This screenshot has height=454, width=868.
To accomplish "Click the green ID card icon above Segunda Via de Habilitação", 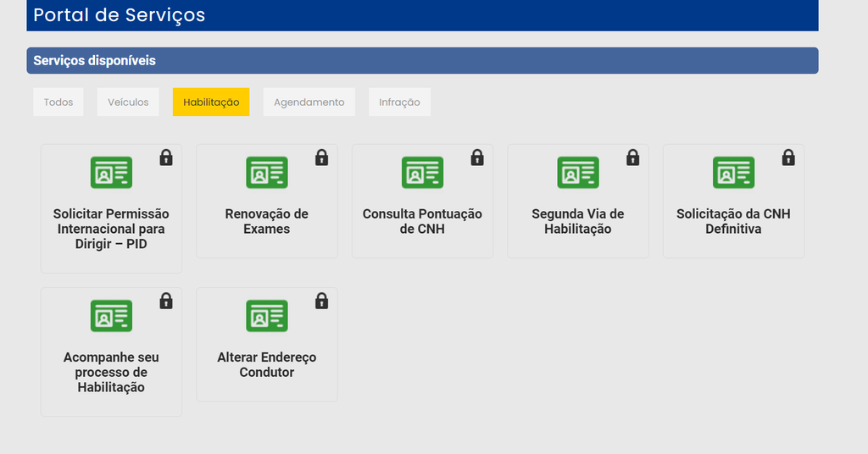I will pyautogui.click(x=578, y=173).
